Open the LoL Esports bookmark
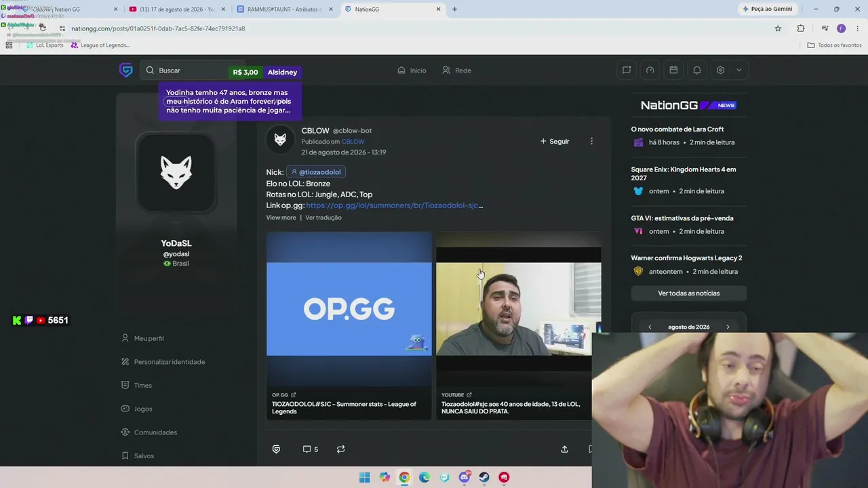The image size is (868, 488). click(44, 45)
